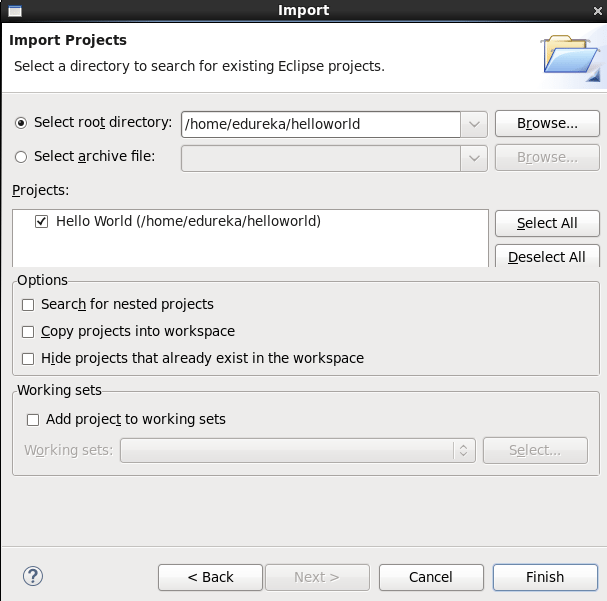Viewport: 607px width, 601px height.
Task: Enable Search for nested projects
Action: click(x=28, y=305)
